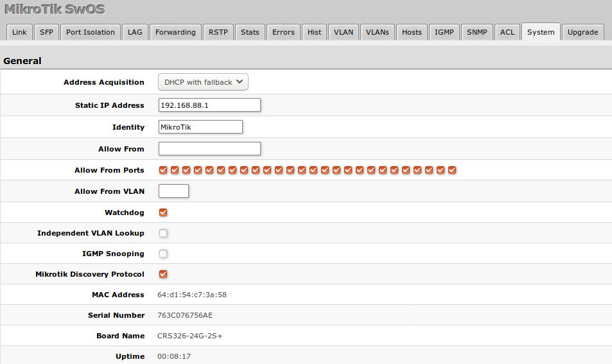
Task: Click the Allow From VLAN field
Action: tap(173, 191)
